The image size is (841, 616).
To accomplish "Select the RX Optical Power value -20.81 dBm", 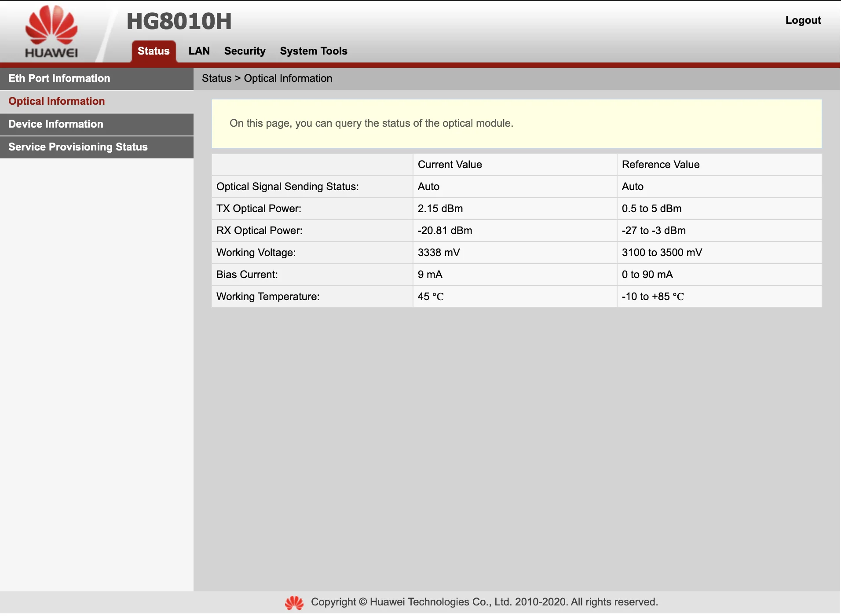I will tap(445, 231).
